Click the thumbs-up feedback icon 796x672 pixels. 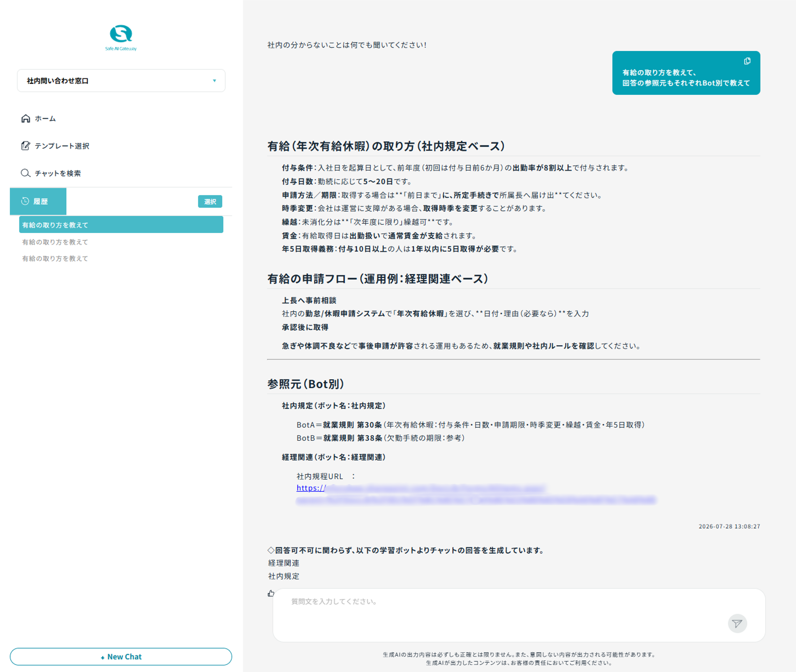pyautogui.click(x=271, y=593)
